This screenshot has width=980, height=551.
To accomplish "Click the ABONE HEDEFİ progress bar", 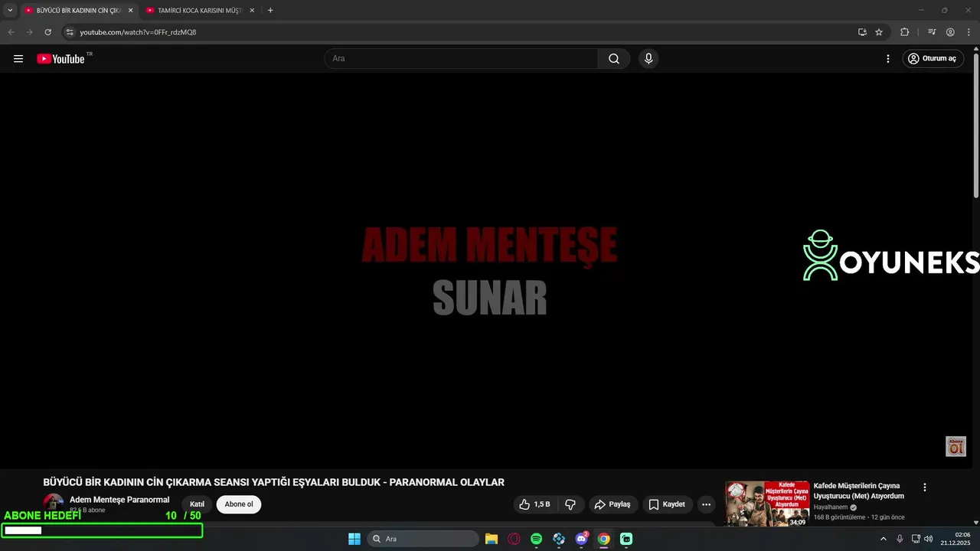I will pyautogui.click(x=103, y=530).
